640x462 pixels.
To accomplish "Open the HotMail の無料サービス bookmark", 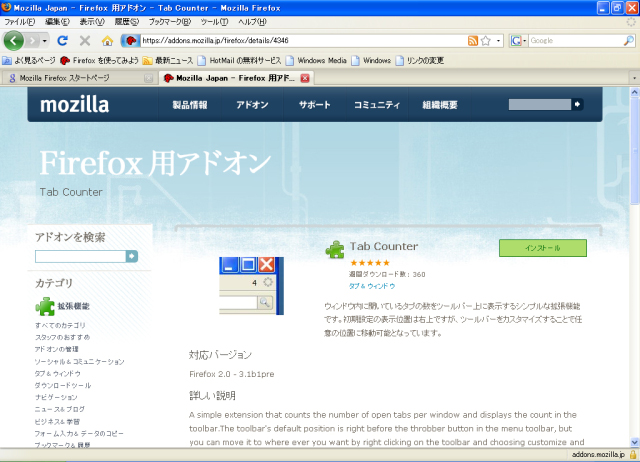I will tap(240, 61).
